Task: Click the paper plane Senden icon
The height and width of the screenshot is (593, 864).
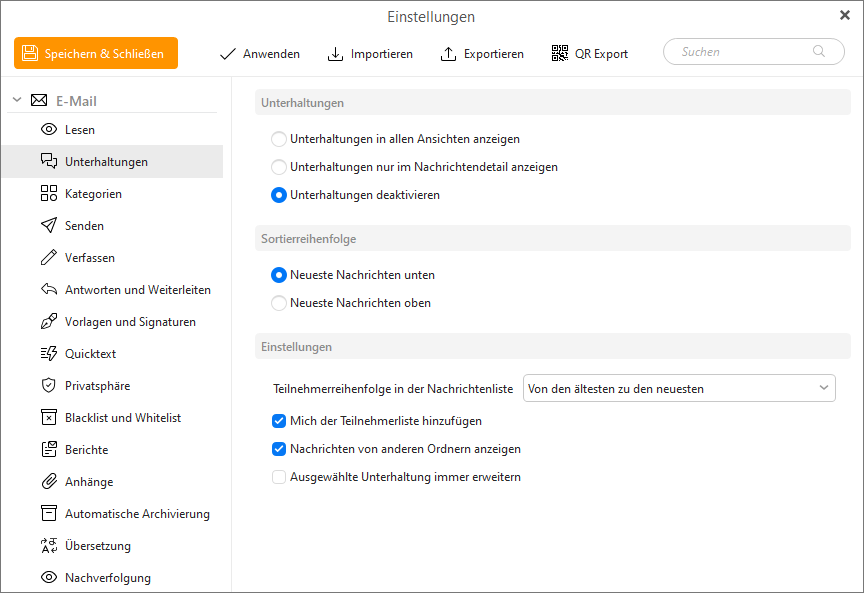Action: click(48, 226)
